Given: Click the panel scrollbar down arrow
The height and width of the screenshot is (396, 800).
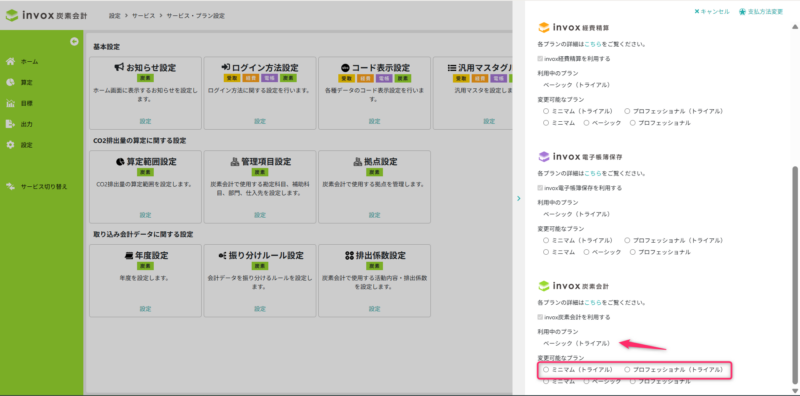Looking at the screenshot, I should (x=794, y=390).
